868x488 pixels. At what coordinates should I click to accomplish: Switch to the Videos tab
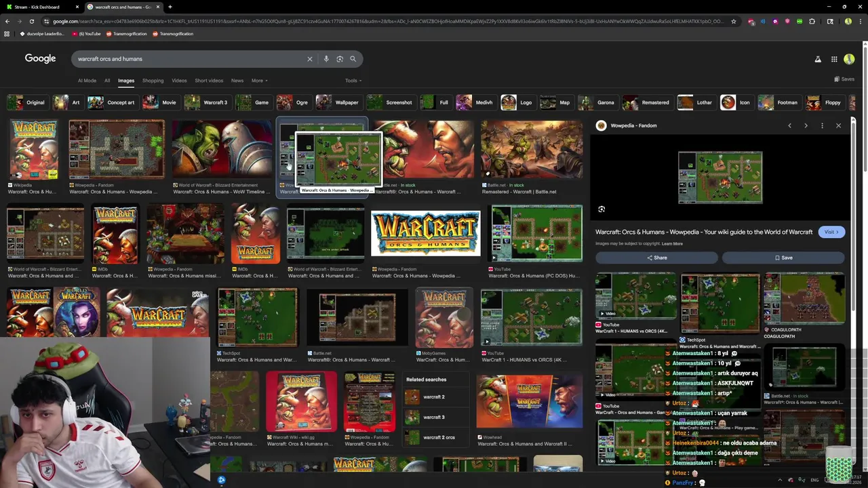[x=179, y=81]
